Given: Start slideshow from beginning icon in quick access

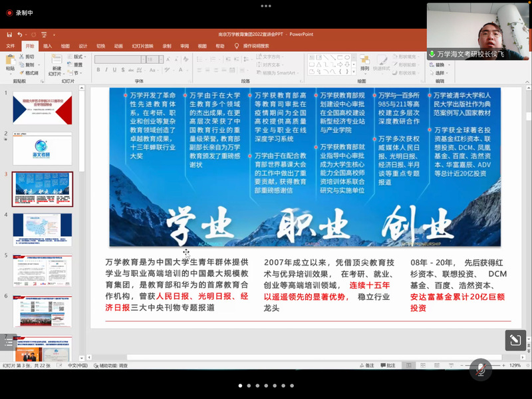Looking at the screenshot, I should [44, 35].
